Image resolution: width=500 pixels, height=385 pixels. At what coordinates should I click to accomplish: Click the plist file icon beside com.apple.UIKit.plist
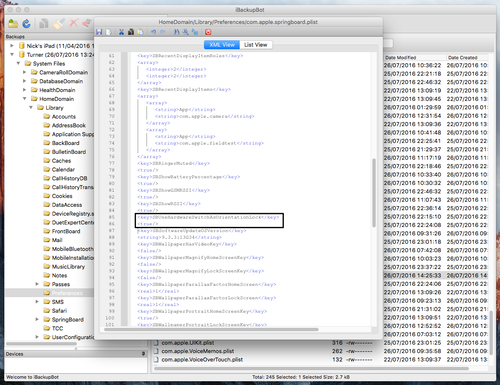tap(156, 343)
